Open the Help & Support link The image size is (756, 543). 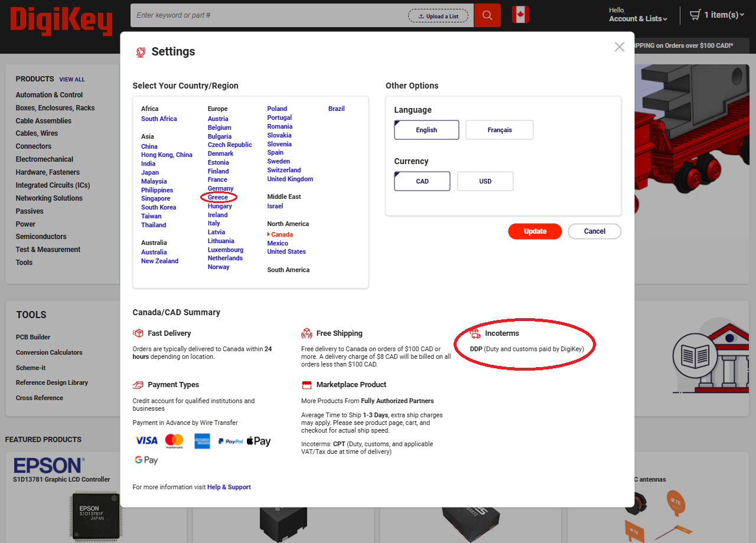tap(229, 487)
